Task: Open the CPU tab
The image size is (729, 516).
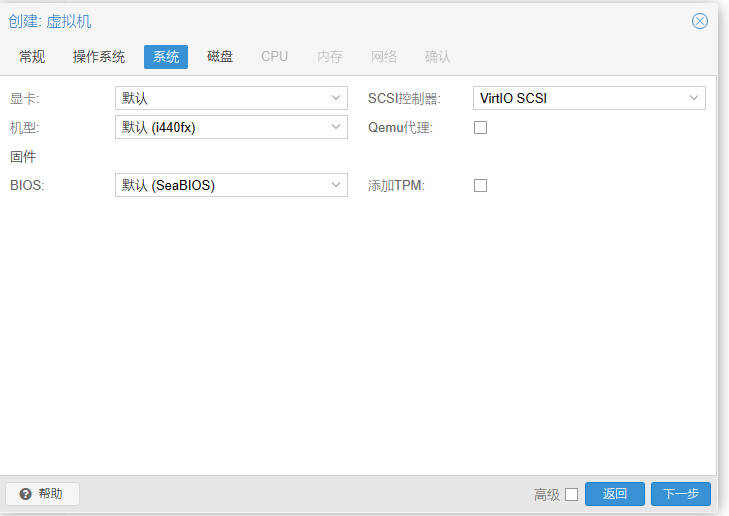Action: point(274,57)
